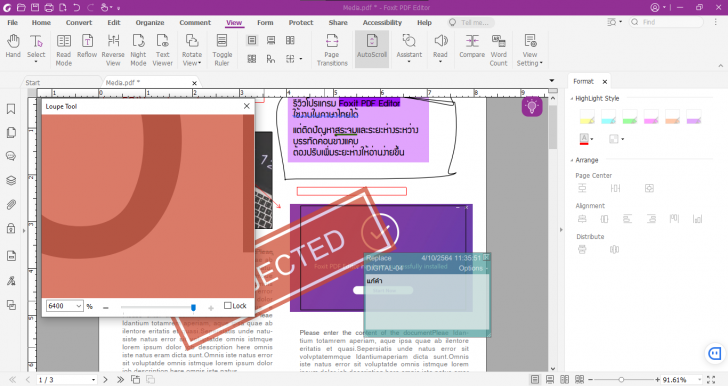
Task: Open the Word Count tool
Action: coord(499,50)
